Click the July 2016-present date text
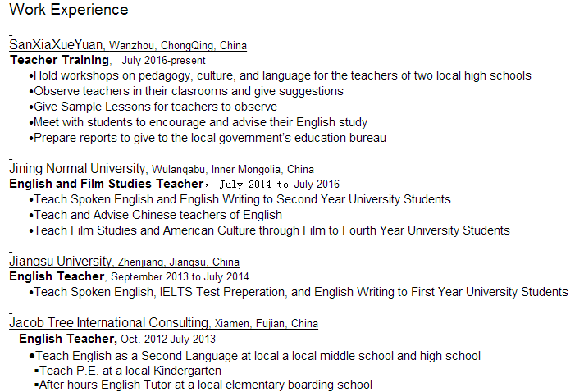Screen dimensions: 584x392 pos(163,61)
